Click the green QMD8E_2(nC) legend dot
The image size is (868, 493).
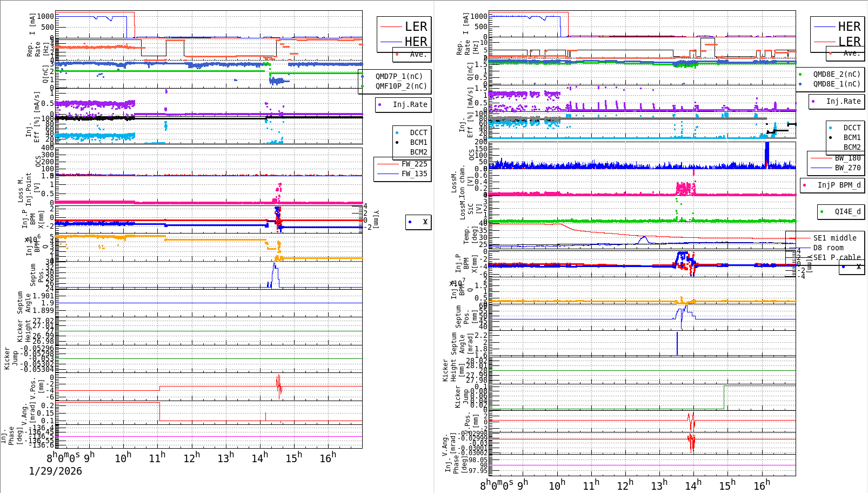(800, 75)
